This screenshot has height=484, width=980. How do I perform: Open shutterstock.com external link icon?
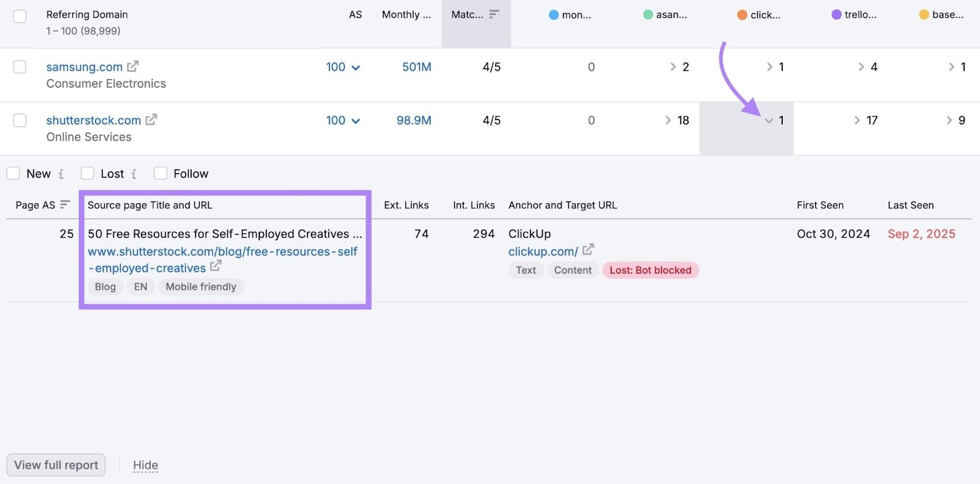[151, 119]
